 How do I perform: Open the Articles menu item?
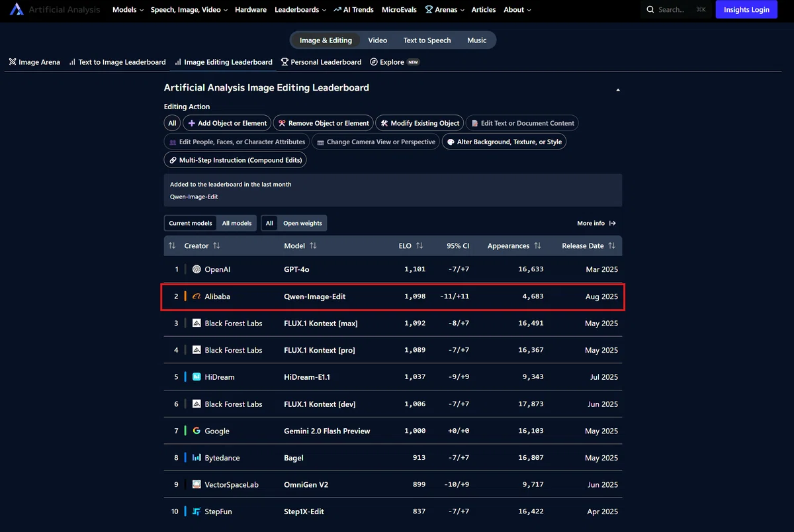pos(484,10)
